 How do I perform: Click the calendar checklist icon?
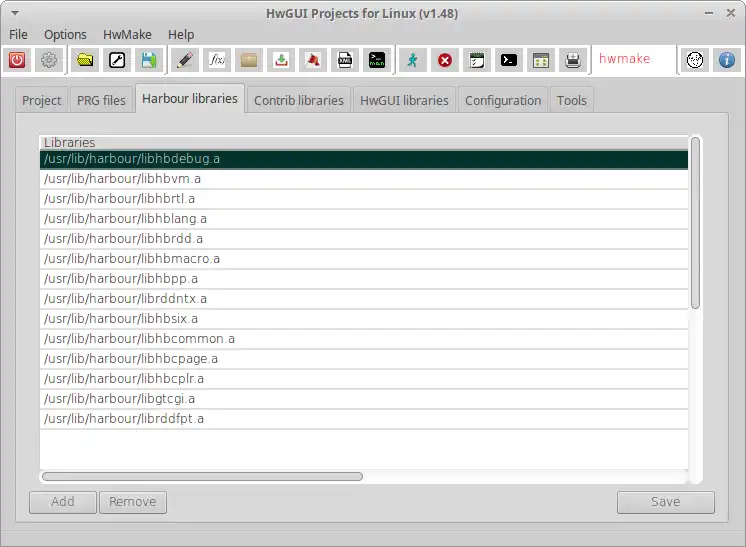point(477,60)
